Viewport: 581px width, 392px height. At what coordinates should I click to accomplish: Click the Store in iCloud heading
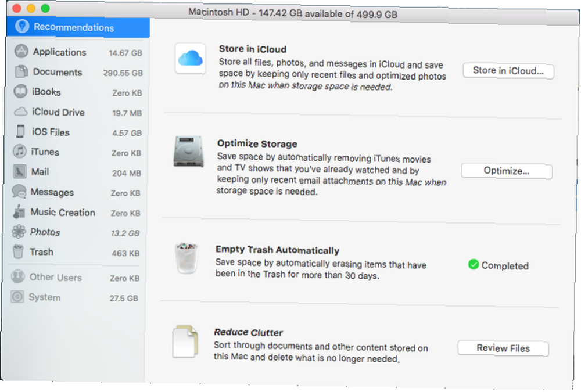point(252,49)
